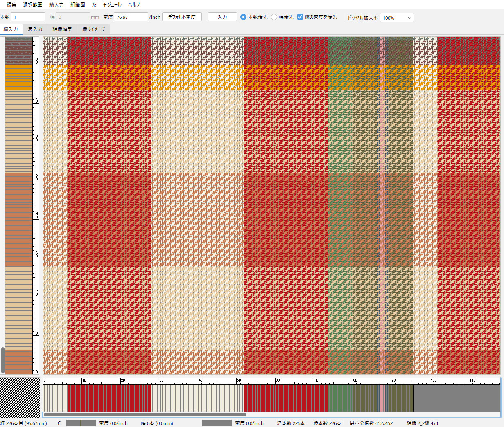Open the 組織図 menu
Image resolution: width=504 pixels, height=427 pixels.
pyautogui.click(x=78, y=4)
